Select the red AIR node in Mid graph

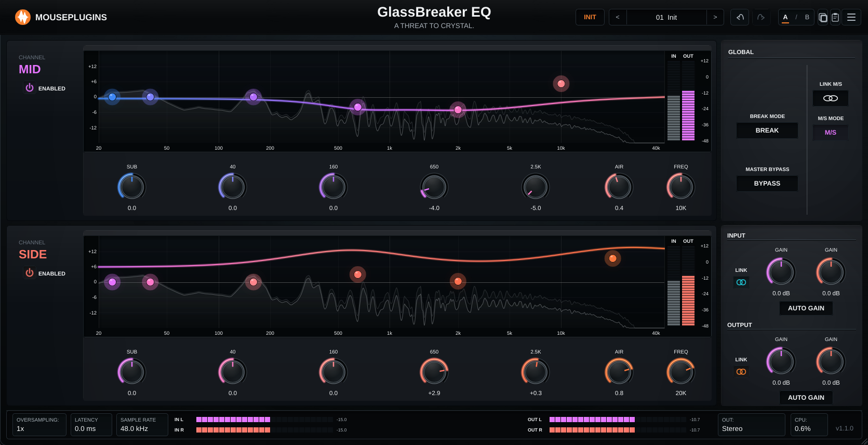click(x=561, y=84)
